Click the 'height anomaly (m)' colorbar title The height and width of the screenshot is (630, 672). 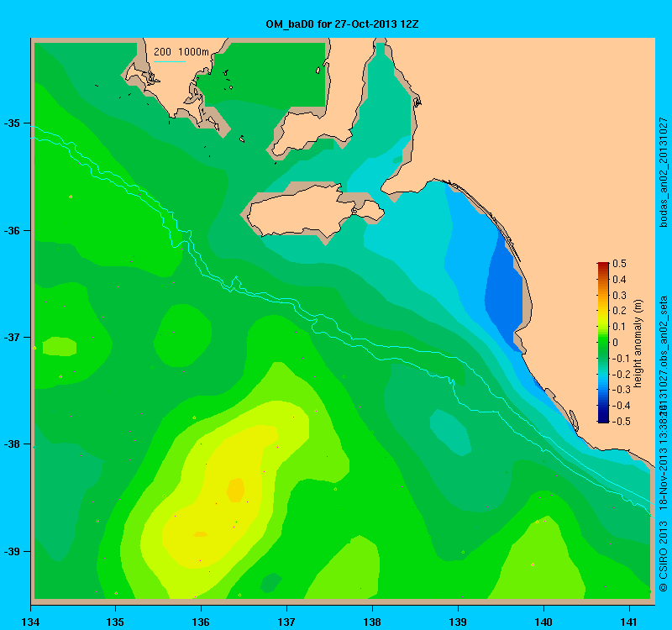pos(638,344)
